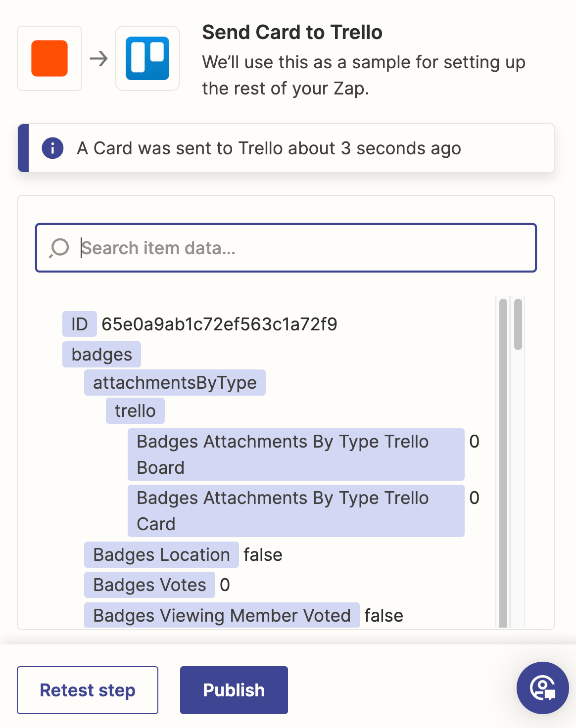576x728 pixels.
Task: Select Badges Attachments By Type Trello Card
Action: coord(295,511)
